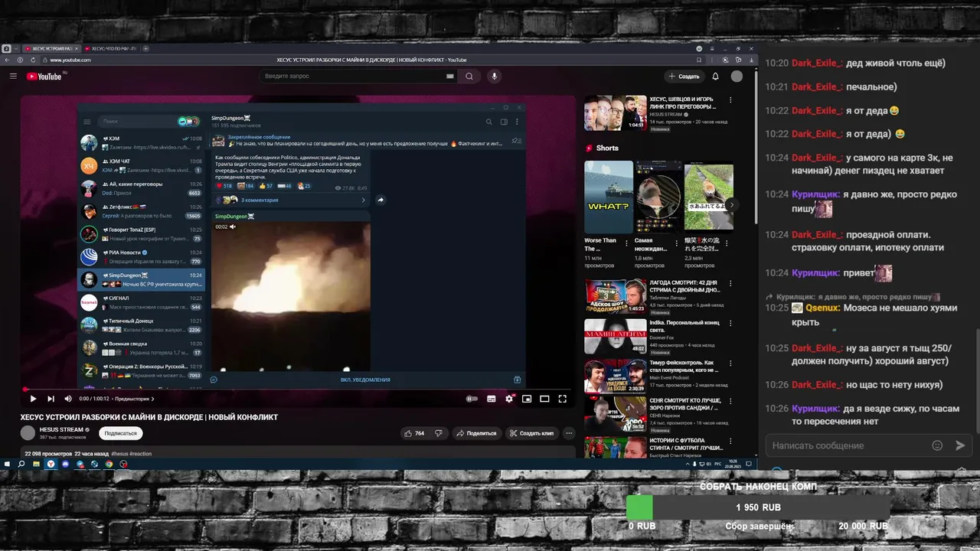Screen dimensions: 980x551
Task: Go back in browser navigation
Action: point(8,60)
